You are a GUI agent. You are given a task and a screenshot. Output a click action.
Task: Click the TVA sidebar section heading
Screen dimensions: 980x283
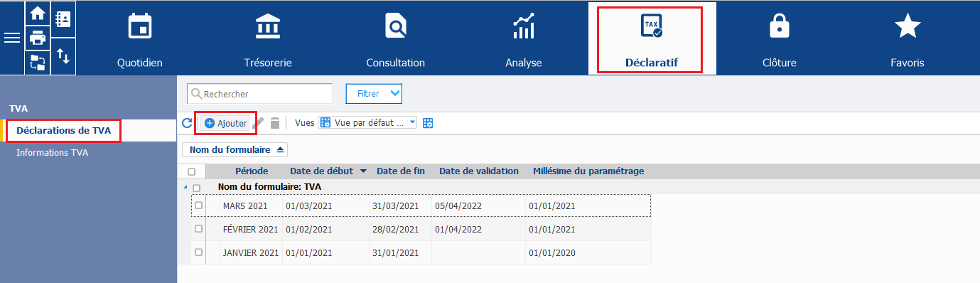18,109
